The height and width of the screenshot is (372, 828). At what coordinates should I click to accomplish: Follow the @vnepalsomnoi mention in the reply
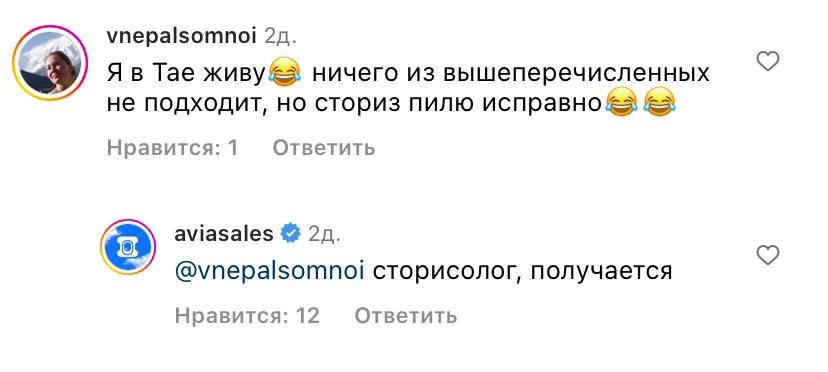click(269, 272)
